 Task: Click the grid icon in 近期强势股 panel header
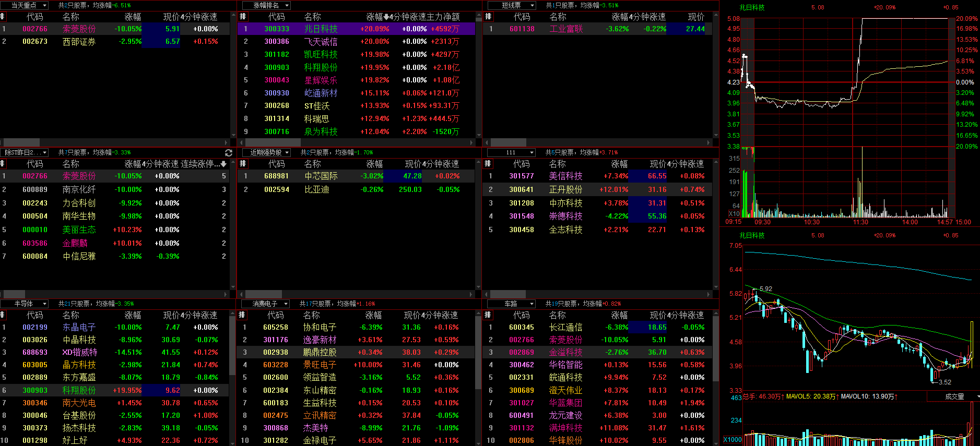(x=242, y=164)
